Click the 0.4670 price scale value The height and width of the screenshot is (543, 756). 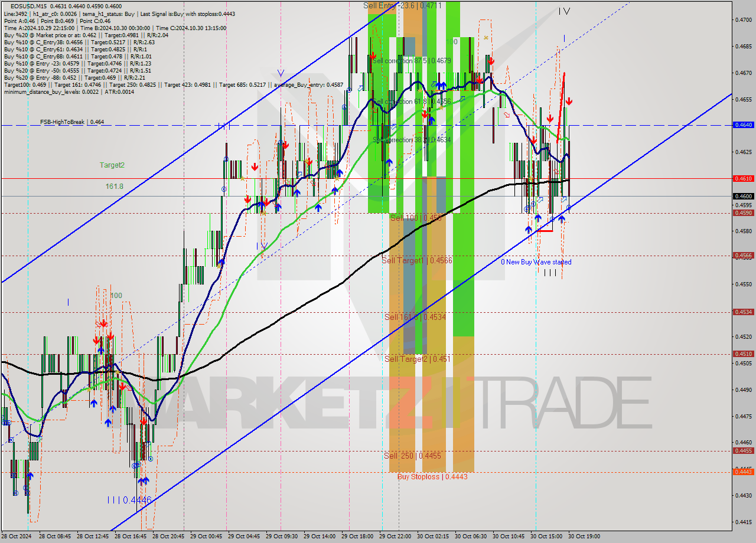coord(743,73)
